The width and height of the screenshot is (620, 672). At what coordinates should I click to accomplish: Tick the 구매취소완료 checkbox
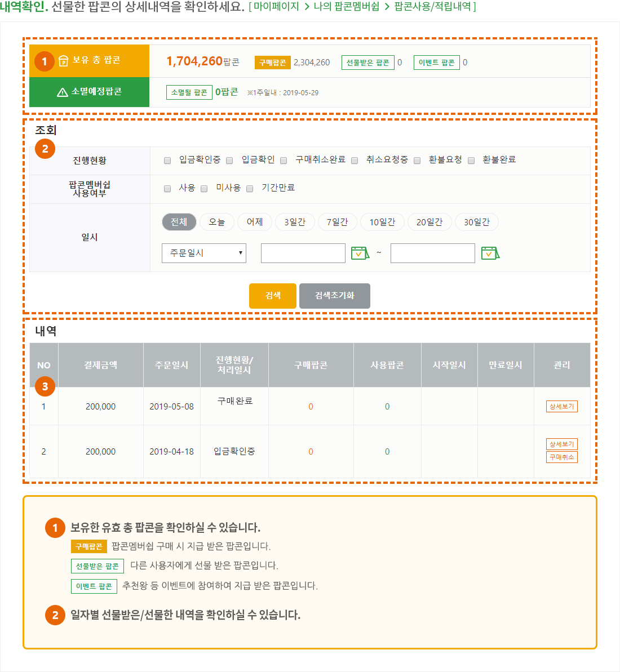point(284,161)
